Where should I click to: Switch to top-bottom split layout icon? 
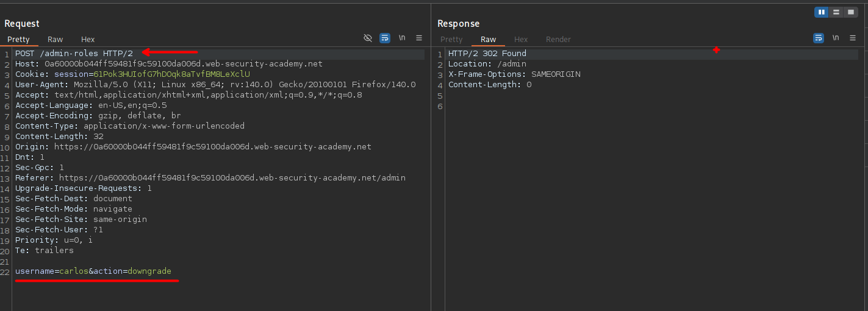(x=836, y=12)
